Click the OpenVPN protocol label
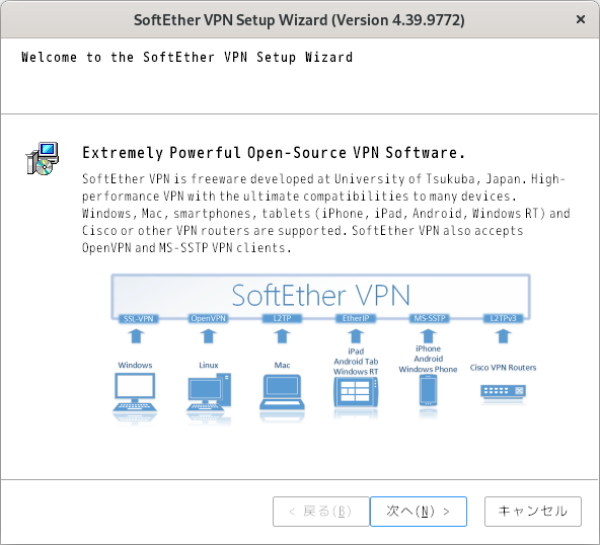 pyautogui.click(x=209, y=318)
